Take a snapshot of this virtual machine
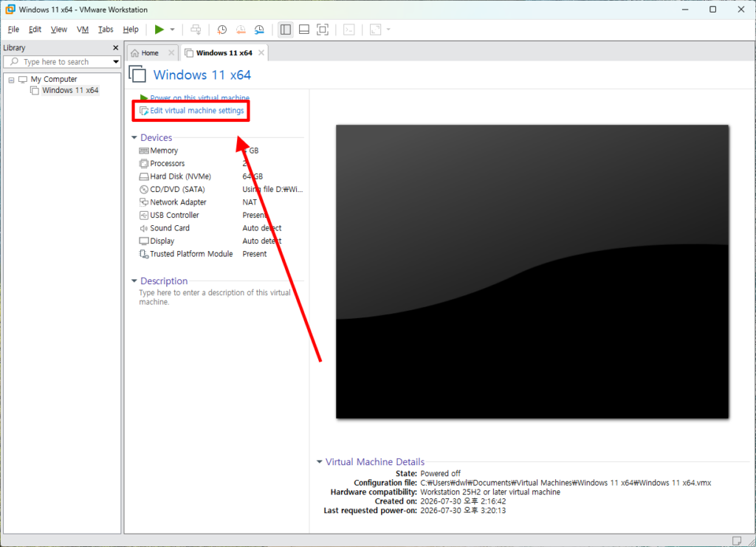756x547 pixels. click(x=221, y=30)
